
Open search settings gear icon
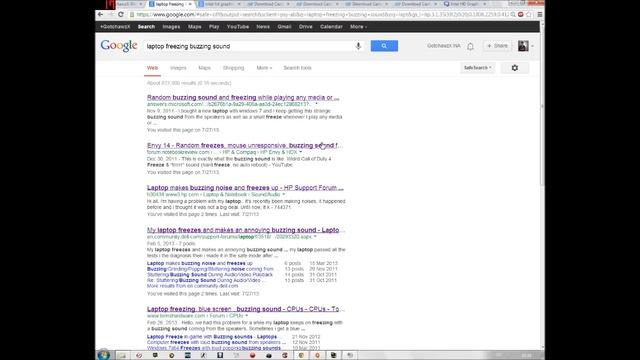click(x=515, y=68)
